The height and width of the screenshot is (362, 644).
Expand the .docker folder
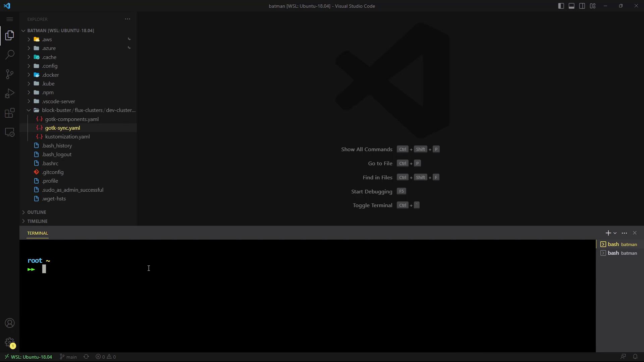pos(78,75)
